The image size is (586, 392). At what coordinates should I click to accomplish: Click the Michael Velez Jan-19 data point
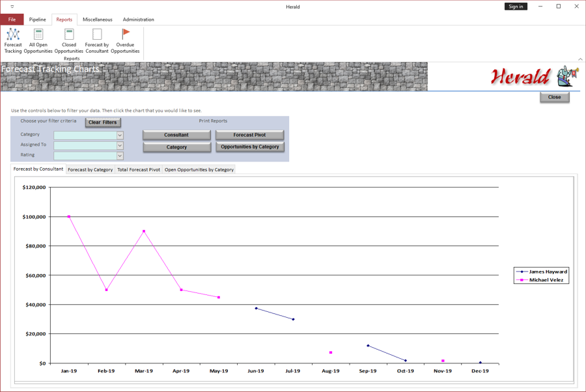click(69, 217)
